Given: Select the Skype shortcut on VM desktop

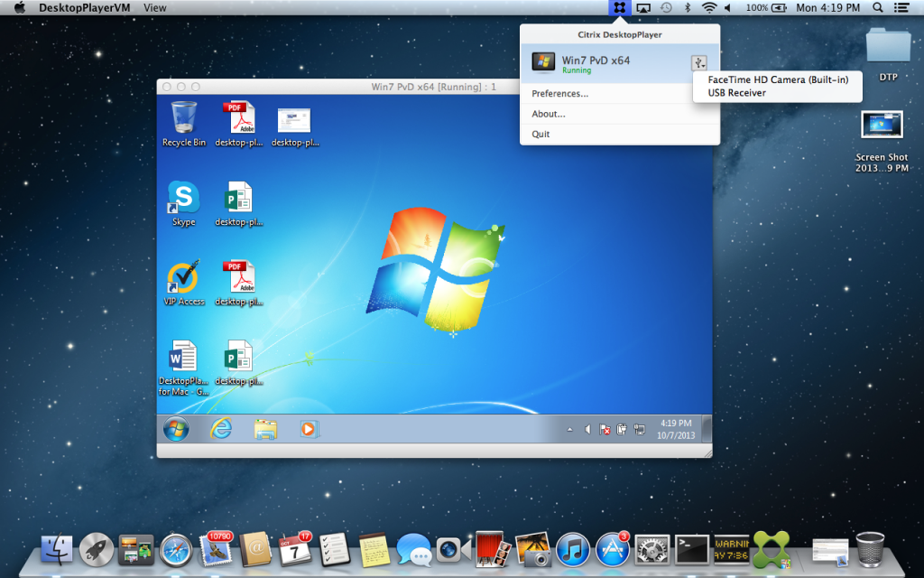Looking at the screenshot, I should (x=184, y=203).
